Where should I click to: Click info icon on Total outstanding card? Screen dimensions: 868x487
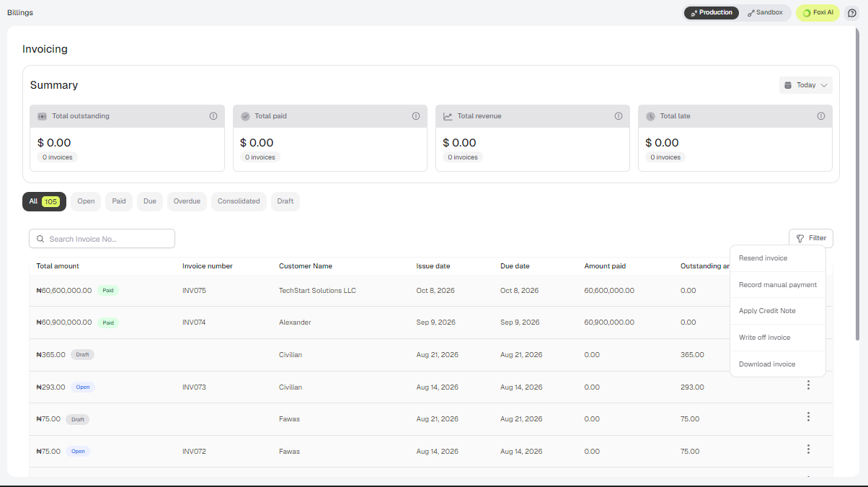(x=213, y=116)
